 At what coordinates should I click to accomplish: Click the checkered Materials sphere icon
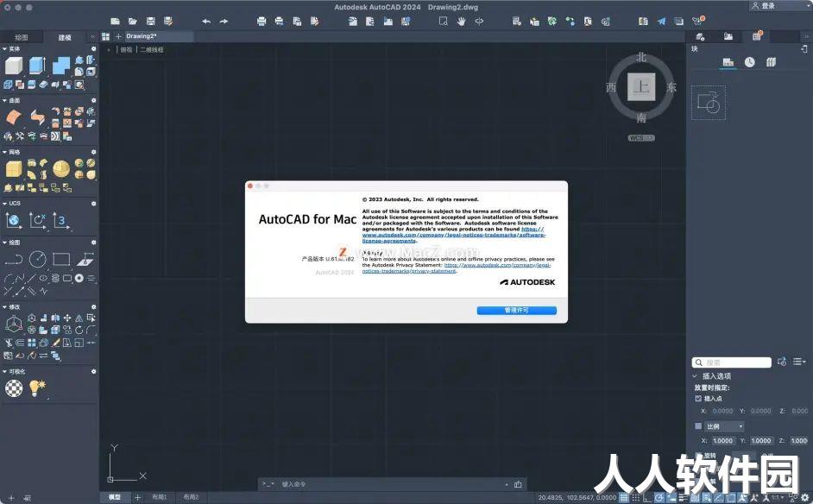(x=14, y=387)
